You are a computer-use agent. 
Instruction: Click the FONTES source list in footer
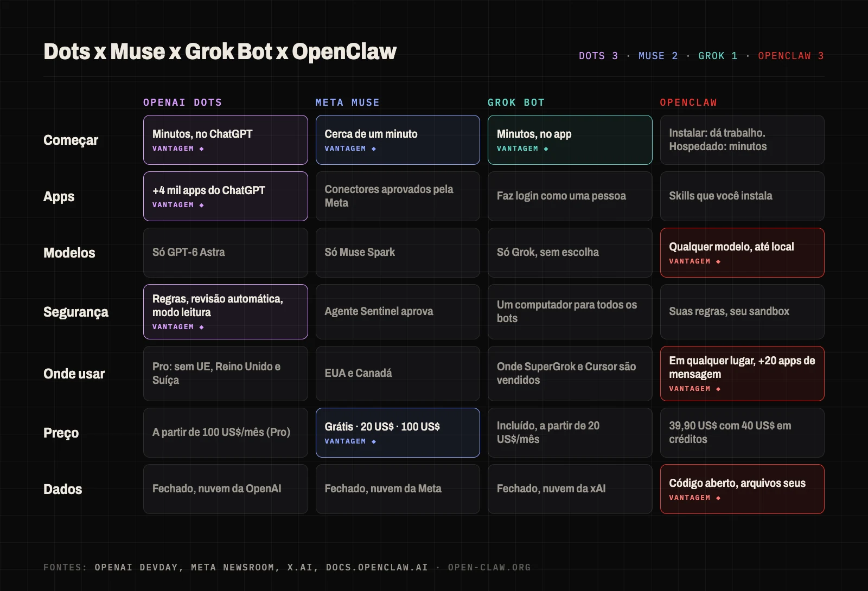235,567
